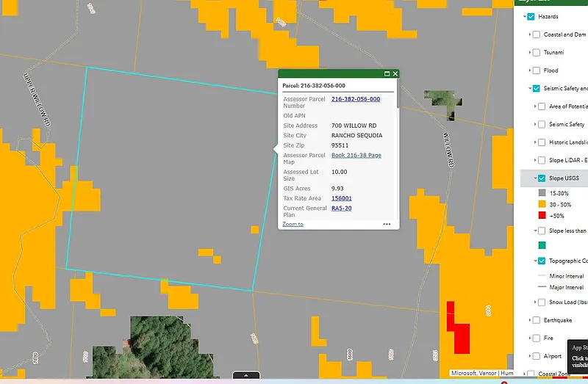Image resolution: width=588 pixels, height=384 pixels.
Task: Turn off the Slope USGS layer
Action: click(x=542, y=178)
